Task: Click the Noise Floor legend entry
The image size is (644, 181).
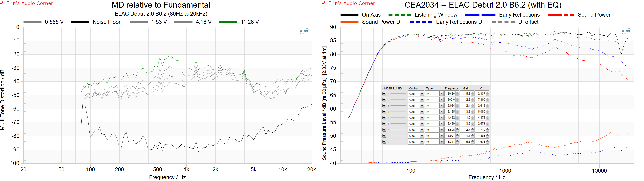Action: click(96, 22)
